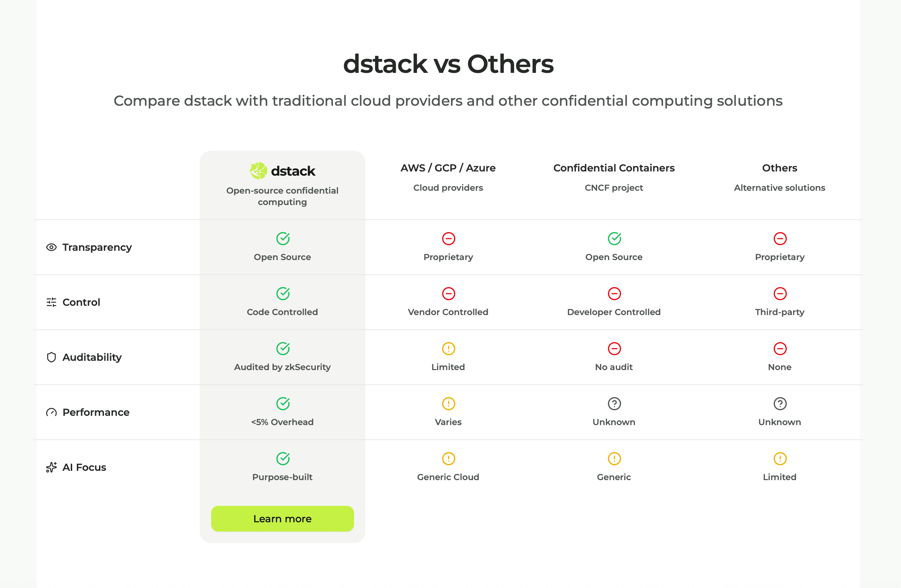Viewport: 901px width, 588px height.
Task: Click the sliders icon next to Control
Action: coord(51,302)
